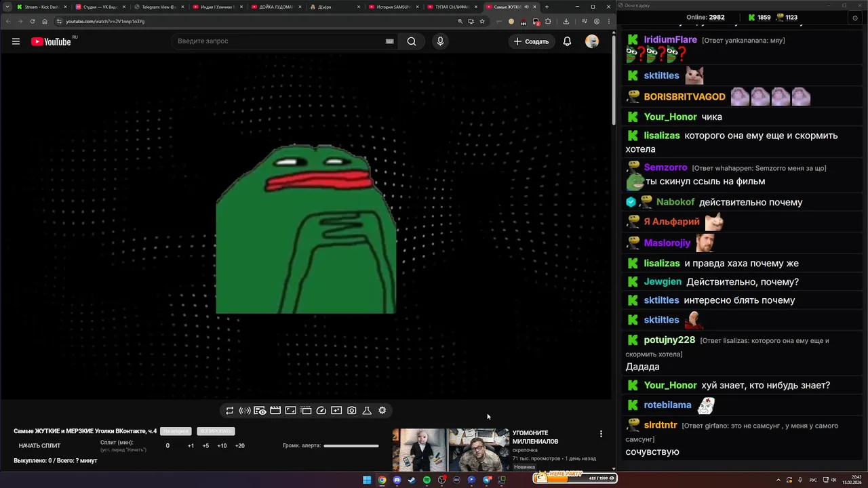Open Chrome from the taskbar

[382, 480]
